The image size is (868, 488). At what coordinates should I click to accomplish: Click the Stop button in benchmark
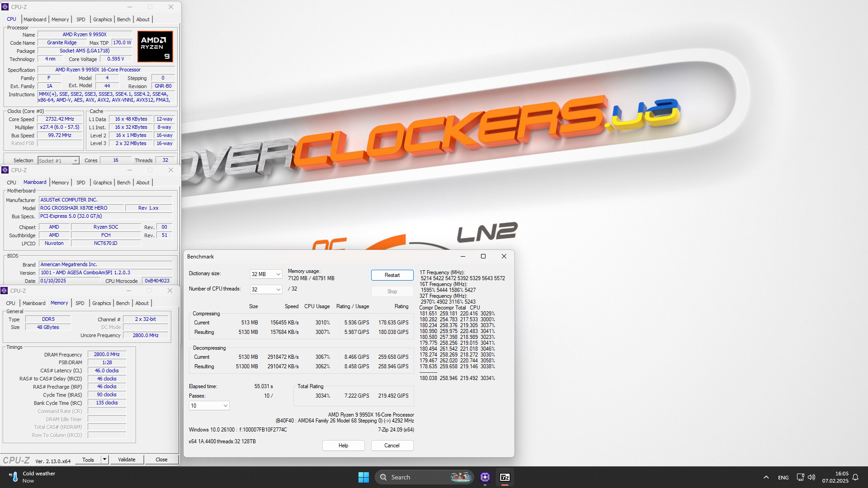(391, 291)
